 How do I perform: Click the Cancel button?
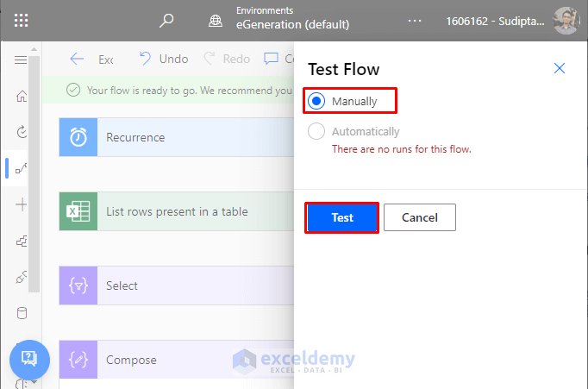[x=420, y=217]
